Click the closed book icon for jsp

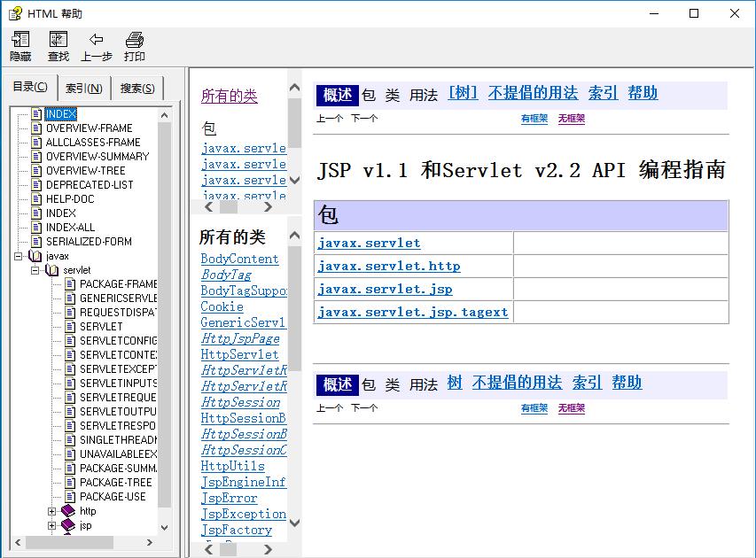(68, 524)
